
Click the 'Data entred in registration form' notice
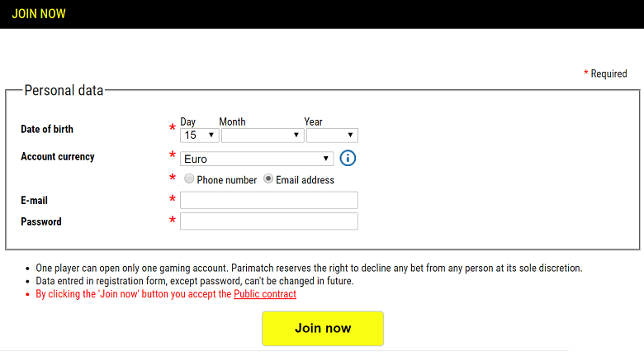pos(194,281)
